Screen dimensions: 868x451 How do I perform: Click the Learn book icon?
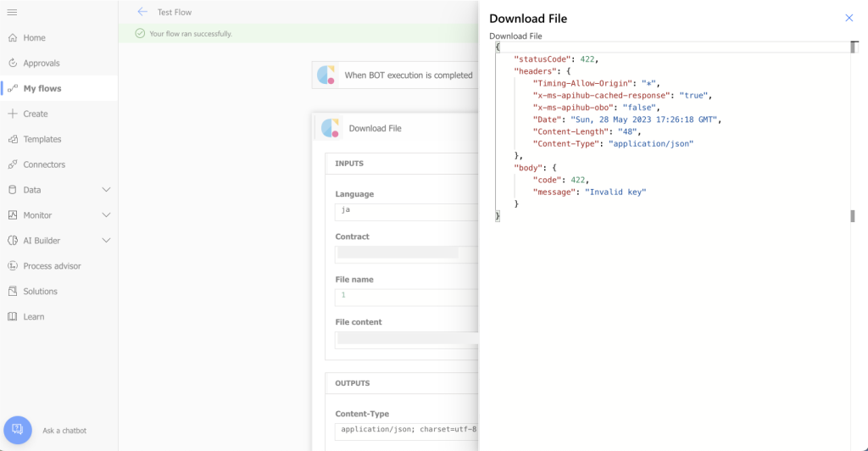[13, 316]
